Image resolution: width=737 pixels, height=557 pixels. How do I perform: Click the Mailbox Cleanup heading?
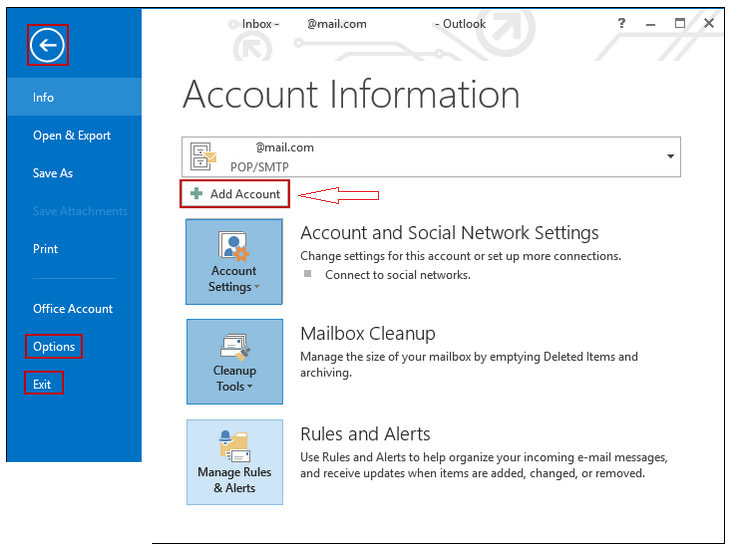[x=368, y=334]
